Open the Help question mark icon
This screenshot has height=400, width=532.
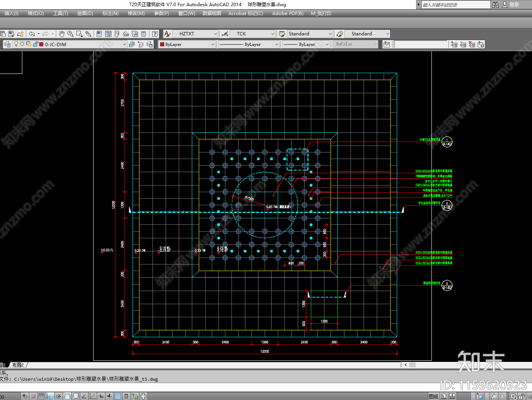155,34
